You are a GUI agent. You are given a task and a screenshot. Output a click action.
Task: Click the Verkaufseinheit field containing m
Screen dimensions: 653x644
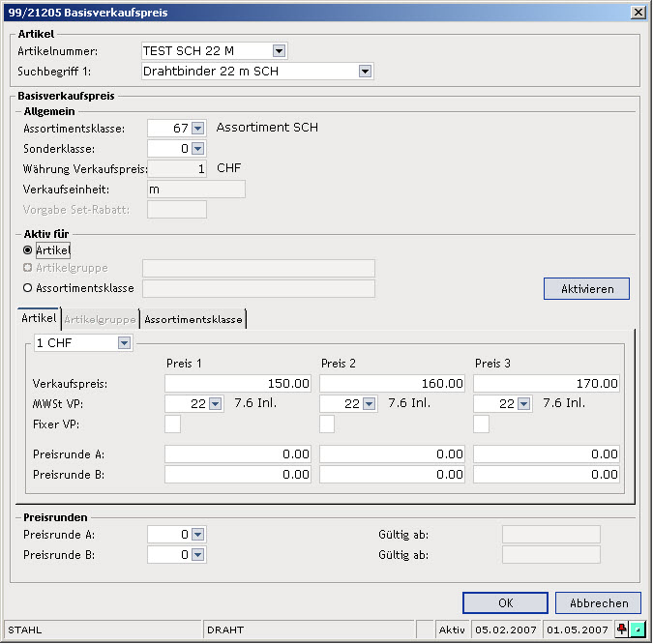(x=196, y=189)
